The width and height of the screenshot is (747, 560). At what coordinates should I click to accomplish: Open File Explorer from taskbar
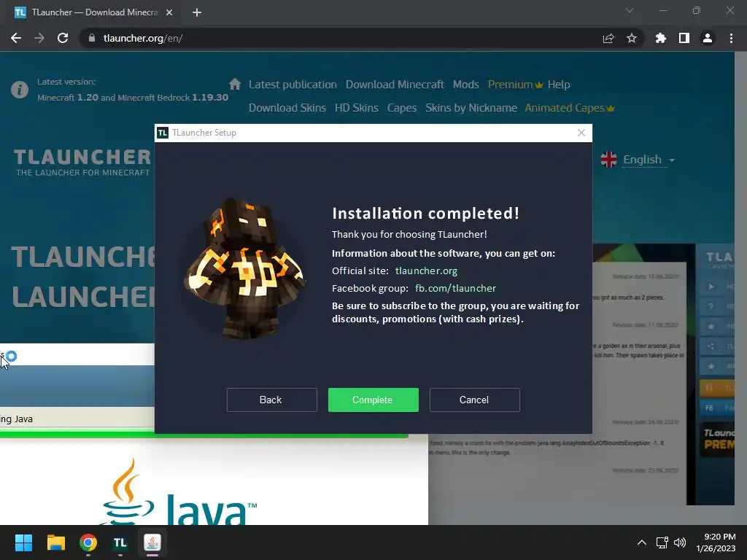(55, 542)
